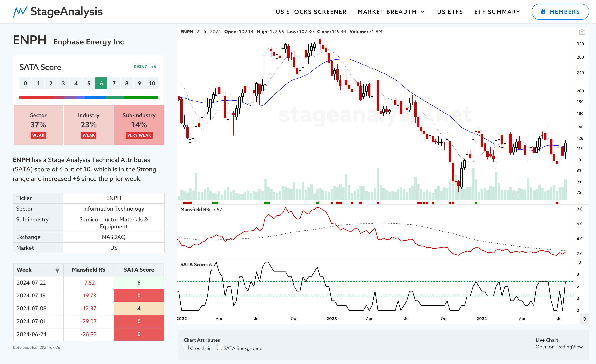The width and height of the screenshot is (596, 364).
Task: Click the StageAnalysis site title
Action: [x=67, y=12]
